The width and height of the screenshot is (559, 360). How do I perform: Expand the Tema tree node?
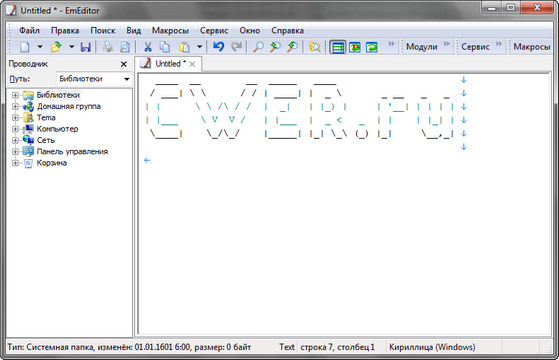coord(15,118)
